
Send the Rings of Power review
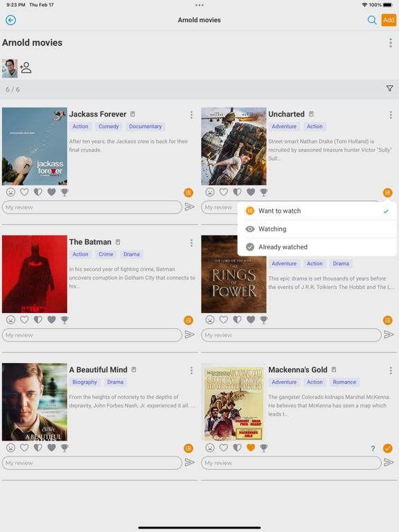pos(389,335)
